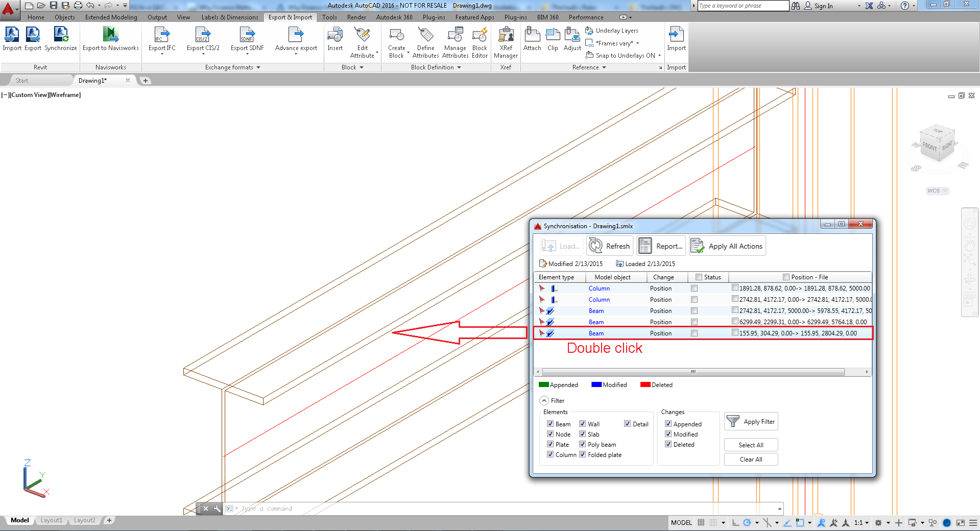Viewport: 980px width, 531px height.
Task: Click the Advance export icon
Action: click(296, 35)
